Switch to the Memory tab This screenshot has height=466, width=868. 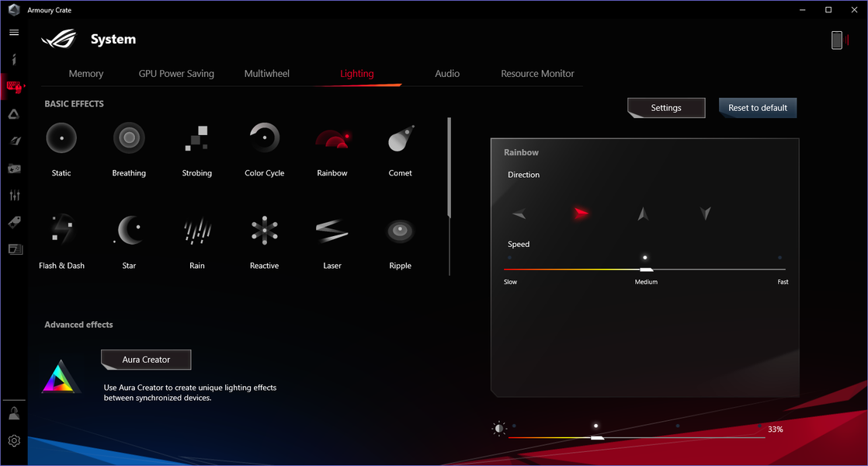point(86,74)
